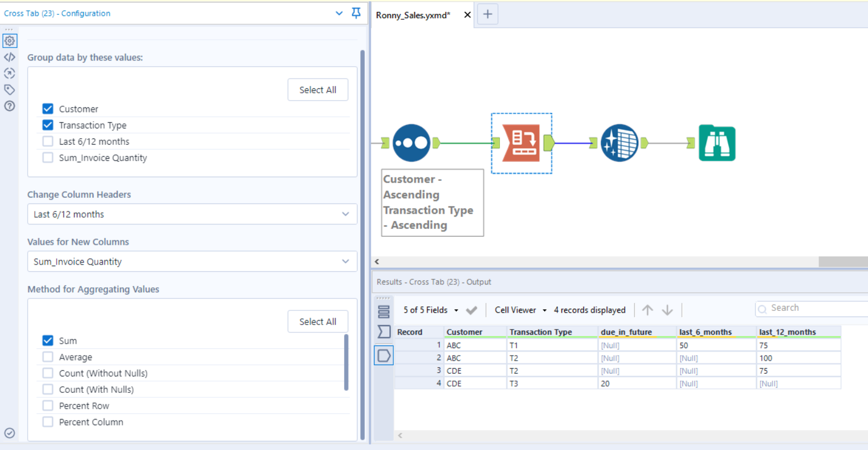Click Select All in Group data section
Image resolution: width=868 pixels, height=450 pixels.
317,89
